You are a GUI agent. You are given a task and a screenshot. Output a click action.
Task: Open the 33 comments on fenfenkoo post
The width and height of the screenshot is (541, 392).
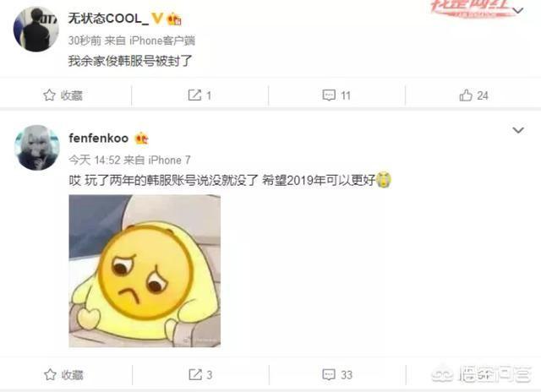[x=337, y=375]
